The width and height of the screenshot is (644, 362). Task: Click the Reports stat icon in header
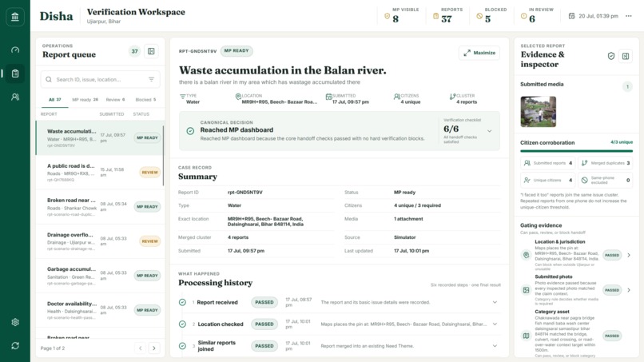coord(435,16)
